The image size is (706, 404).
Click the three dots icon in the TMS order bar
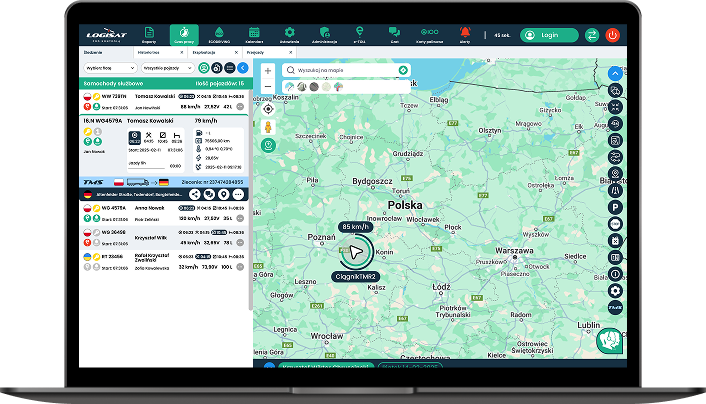point(238,195)
